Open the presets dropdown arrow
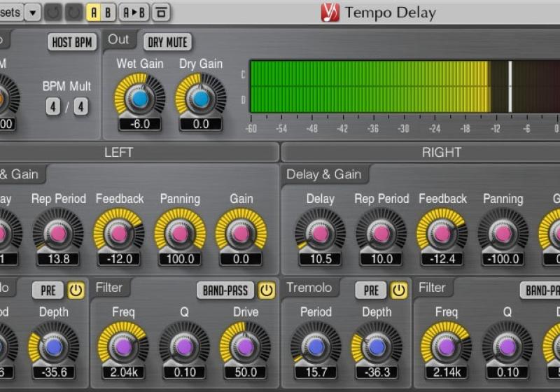560x392 pixels. click(x=33, y=13)
